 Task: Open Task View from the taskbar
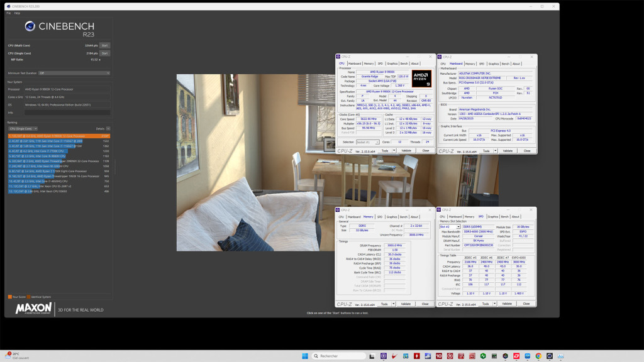coord(372,356)
